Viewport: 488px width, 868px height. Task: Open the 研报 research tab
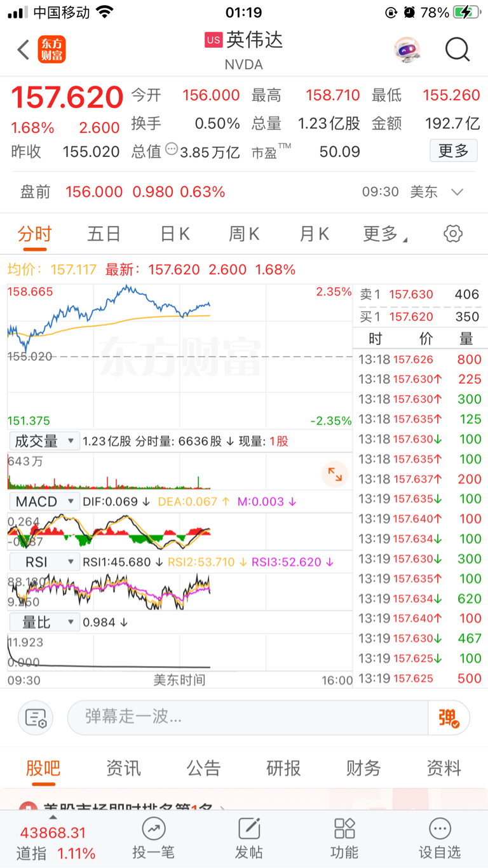(x=283, y=768)
